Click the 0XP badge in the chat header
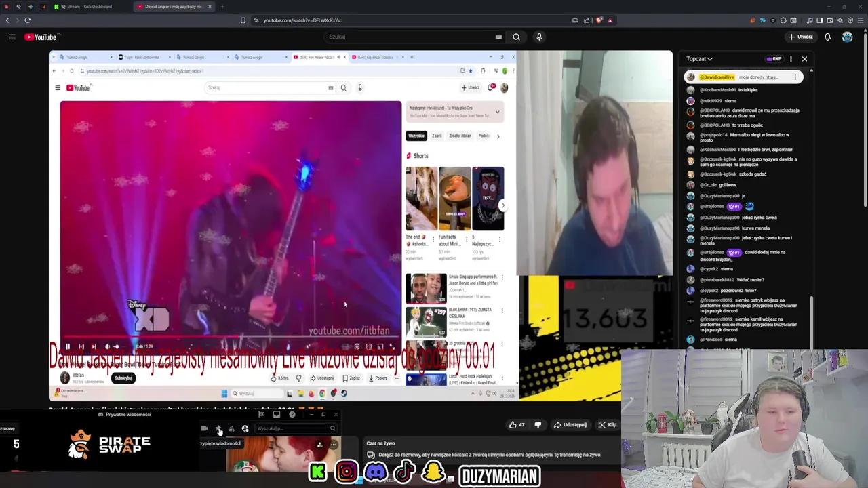This screenshot has width=868, height=488. pos(774,59)
